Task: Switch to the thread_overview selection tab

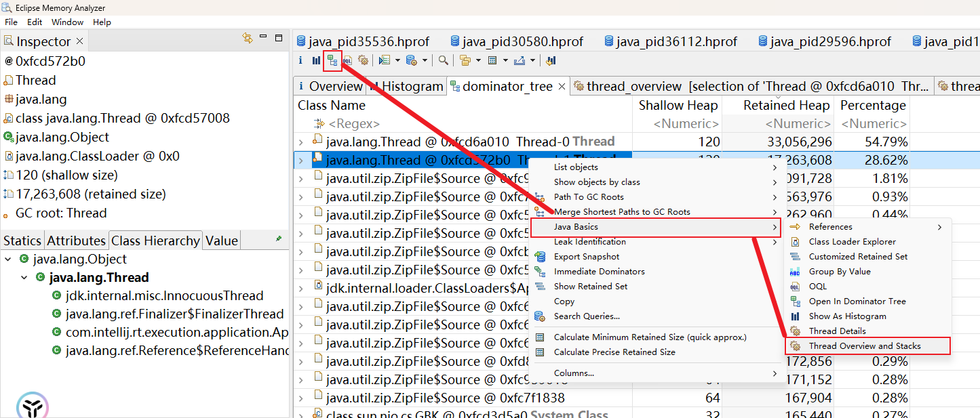Action: 751,86
